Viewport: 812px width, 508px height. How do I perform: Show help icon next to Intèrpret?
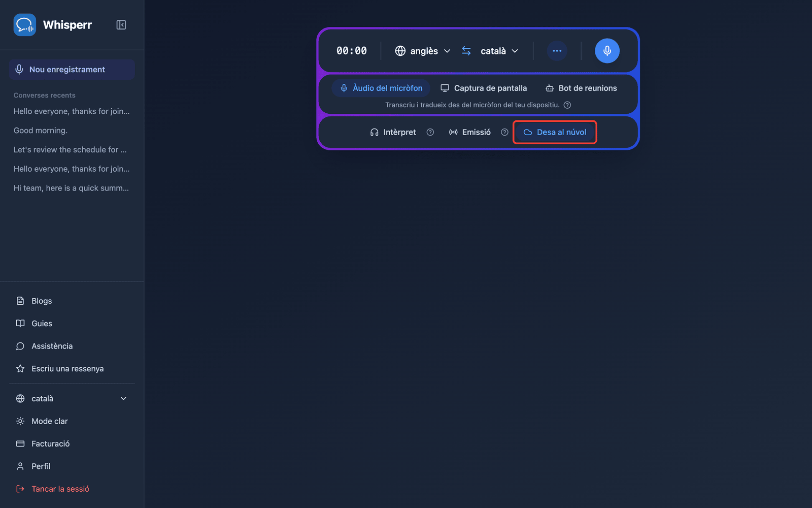(x=430, y=132)
